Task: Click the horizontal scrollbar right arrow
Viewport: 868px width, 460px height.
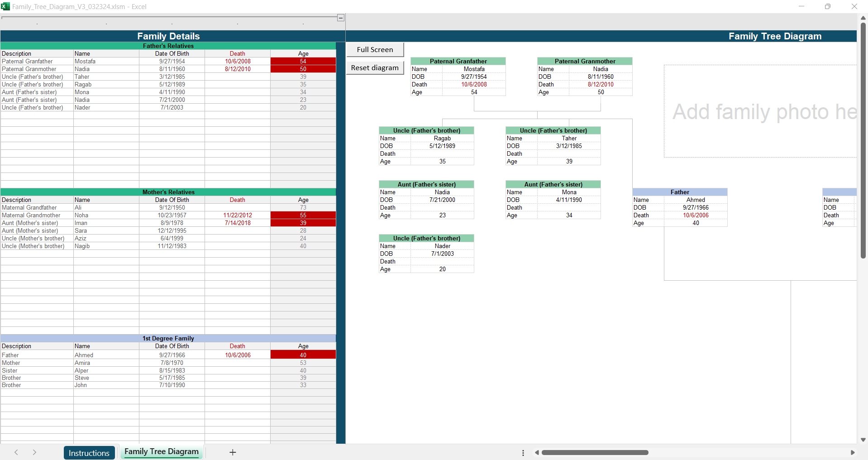Action: pyautogui.click(x=853, y=453)
